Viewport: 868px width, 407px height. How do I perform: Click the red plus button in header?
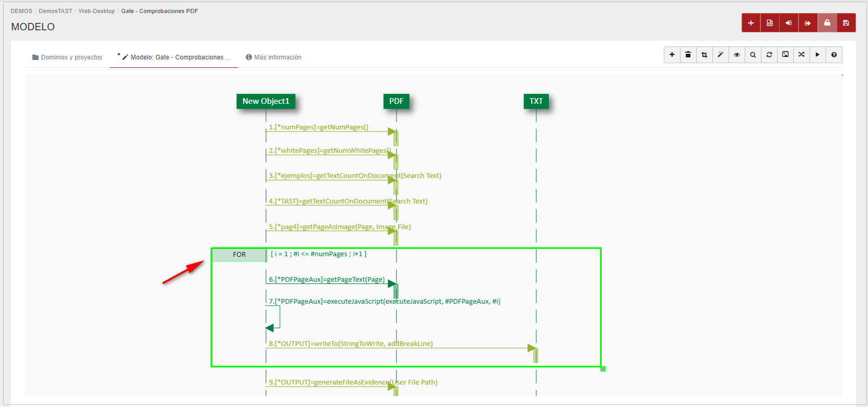coord(750,23)
